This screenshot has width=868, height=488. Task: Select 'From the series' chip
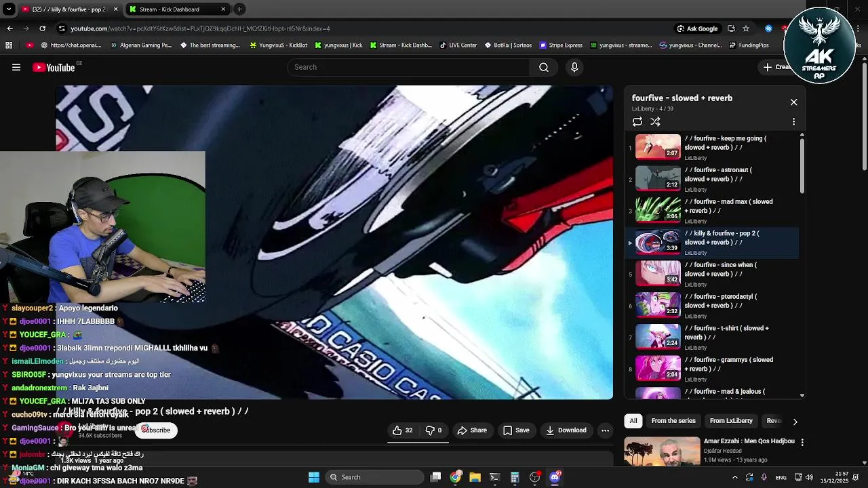[x=673, y=421]
